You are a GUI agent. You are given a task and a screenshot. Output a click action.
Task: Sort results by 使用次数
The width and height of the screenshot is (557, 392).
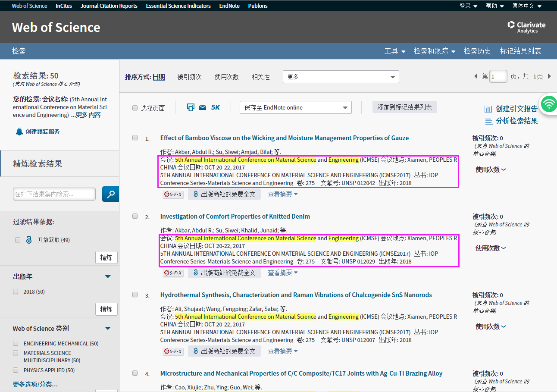227,77
